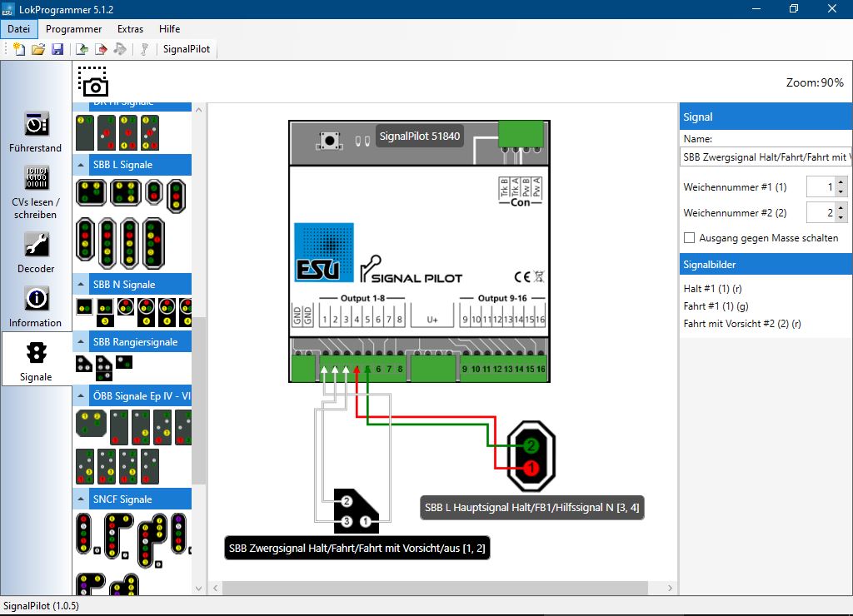Open an existing project with the folder icon
Image resolution: width=853 pixels, height=616 pixels.
(x=38, y=49)
